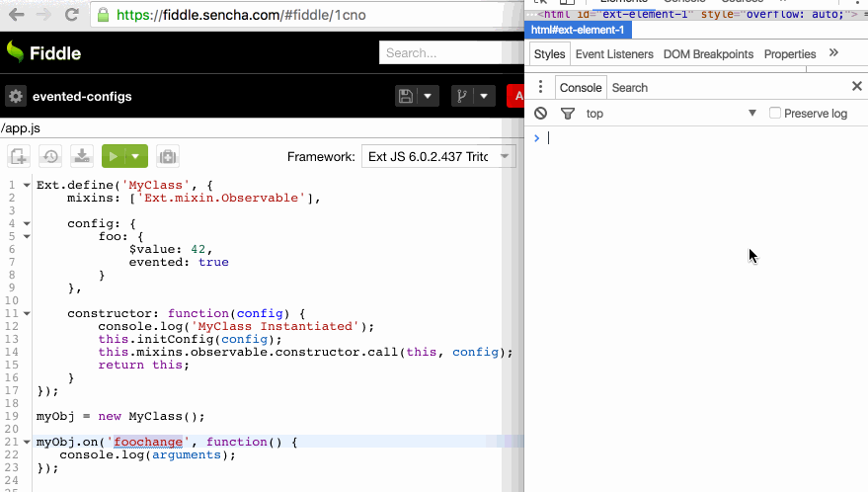
Task: Select the Console drawer tab
Action: pyautogui.click(x=581, y=88)
